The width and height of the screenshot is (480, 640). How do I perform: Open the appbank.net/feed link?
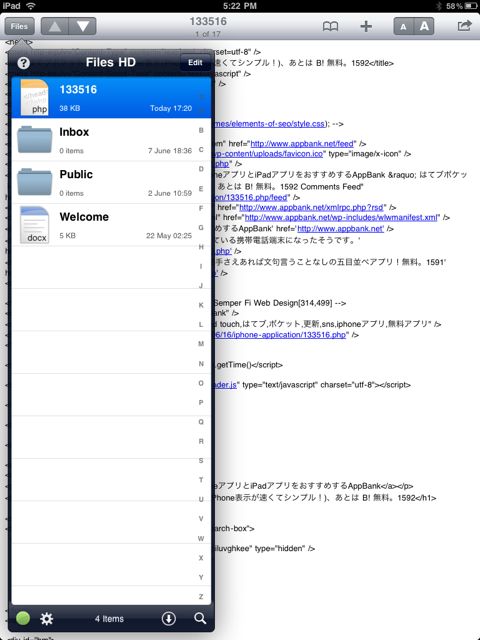pos(302,144)
